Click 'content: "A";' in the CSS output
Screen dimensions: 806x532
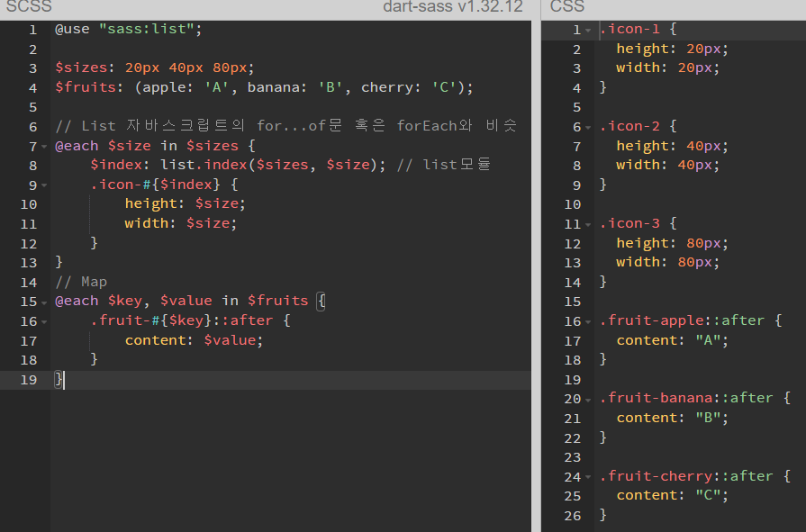click(x=673, y=339)
